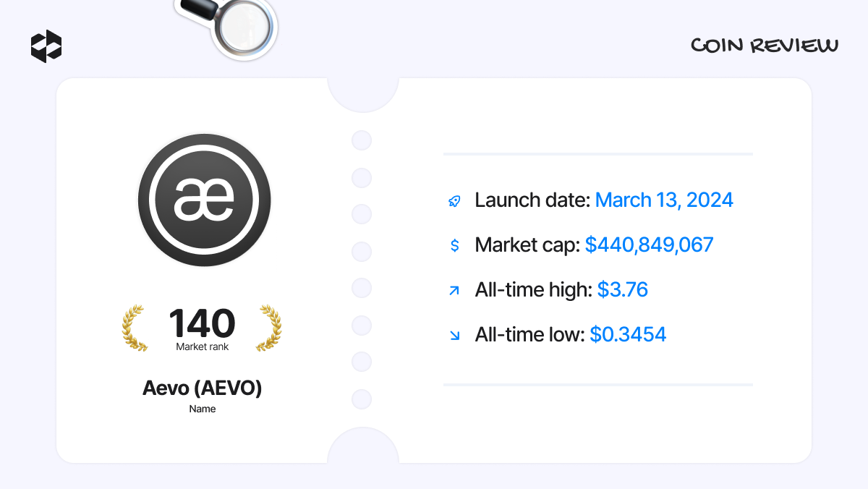Click the Aevo (AEVO) name text

pos(202,388)
